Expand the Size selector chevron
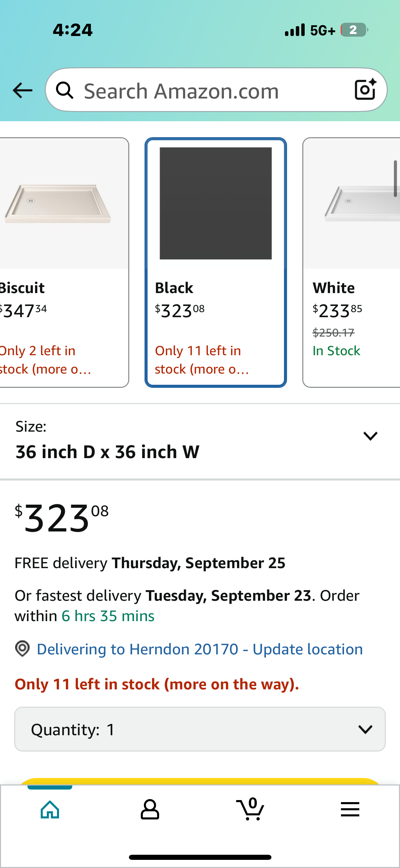The width and height of the screenshot is (400, 868). pyautogui.click(x=370, y=436)
